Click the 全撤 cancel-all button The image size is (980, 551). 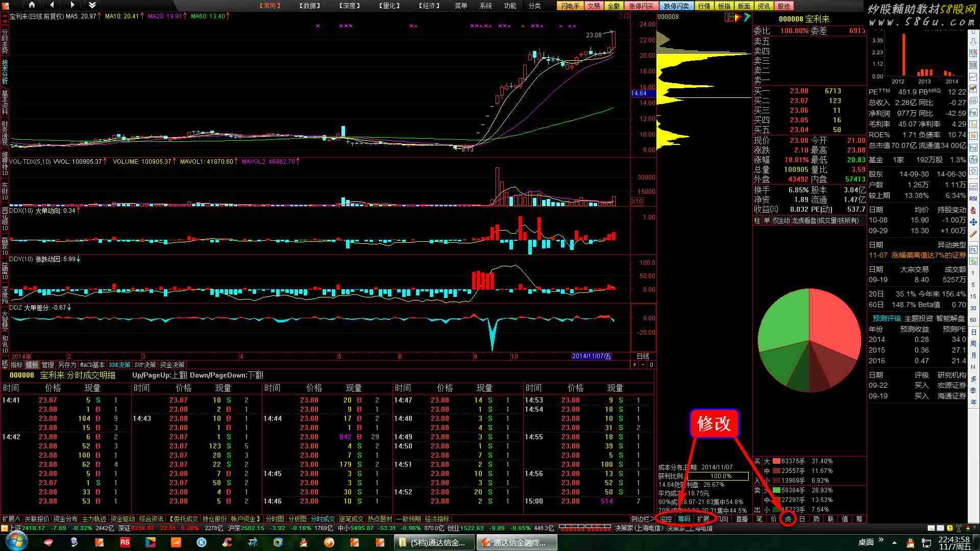614,6
